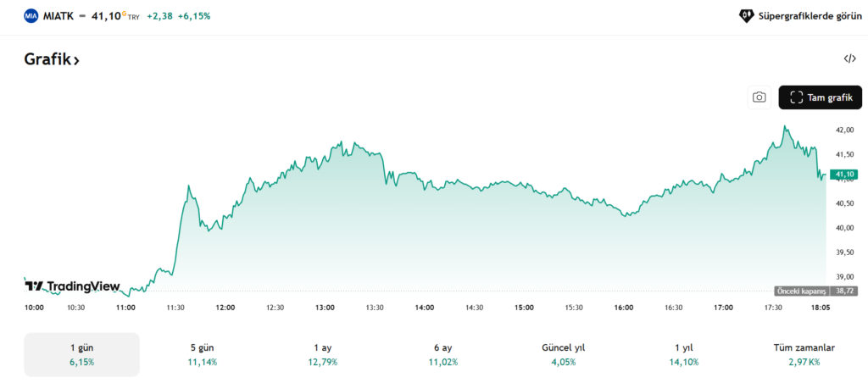Image resolution: width=868 pixels, height=383 pixels.
Task: Select the 1 yıl time range
Action: click(684, 354)
